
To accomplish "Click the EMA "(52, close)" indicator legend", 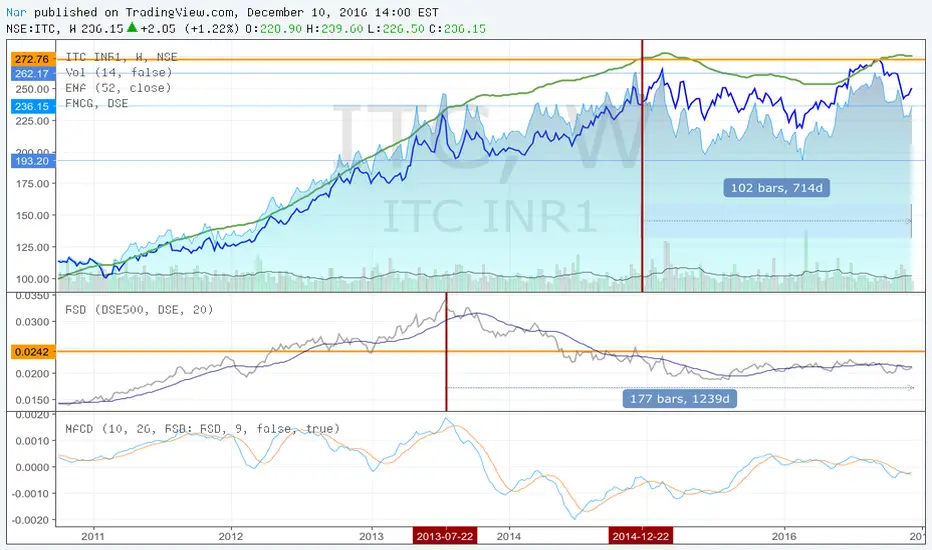I will (x=118, y=87).
